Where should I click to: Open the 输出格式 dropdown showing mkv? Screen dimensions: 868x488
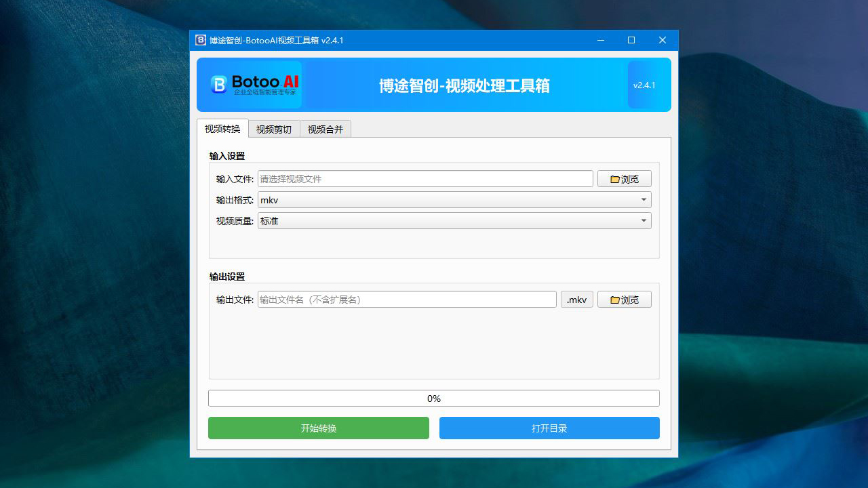pos(454,199)
